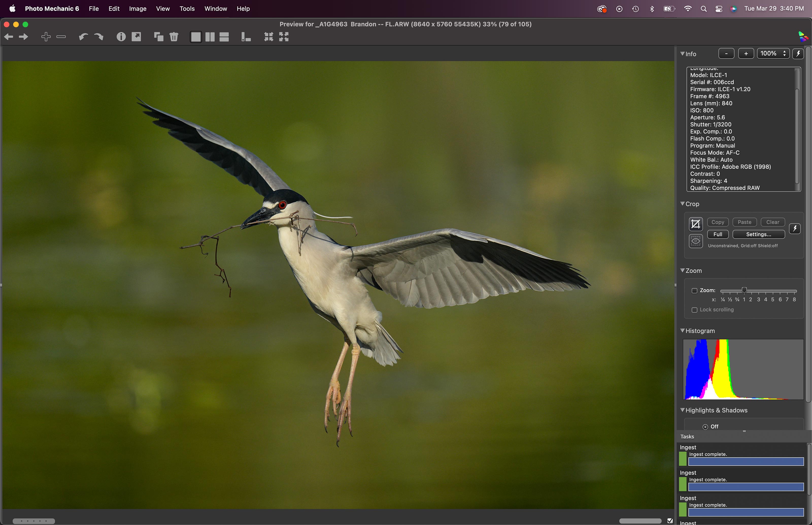
Task: Open Control Center in menu bar
Action: (719, 9)
